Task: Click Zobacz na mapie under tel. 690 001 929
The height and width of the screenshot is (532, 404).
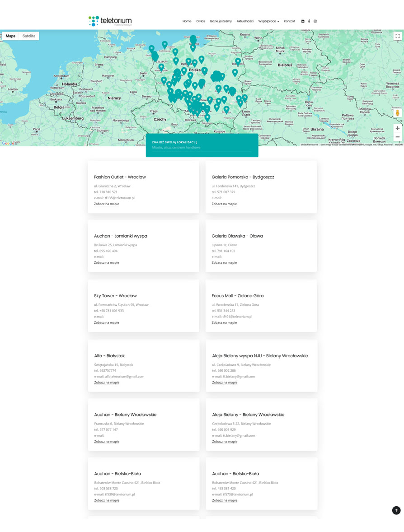Action: pos(225,441)
